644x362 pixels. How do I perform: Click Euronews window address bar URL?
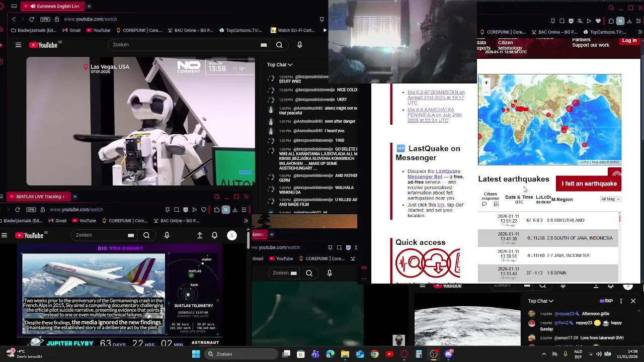tap(91, 19)
